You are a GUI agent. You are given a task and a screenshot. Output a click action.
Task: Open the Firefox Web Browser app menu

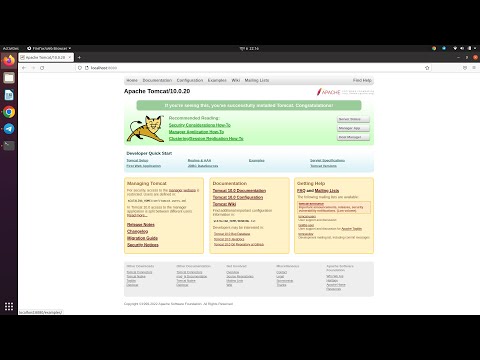tap(49, 48)
